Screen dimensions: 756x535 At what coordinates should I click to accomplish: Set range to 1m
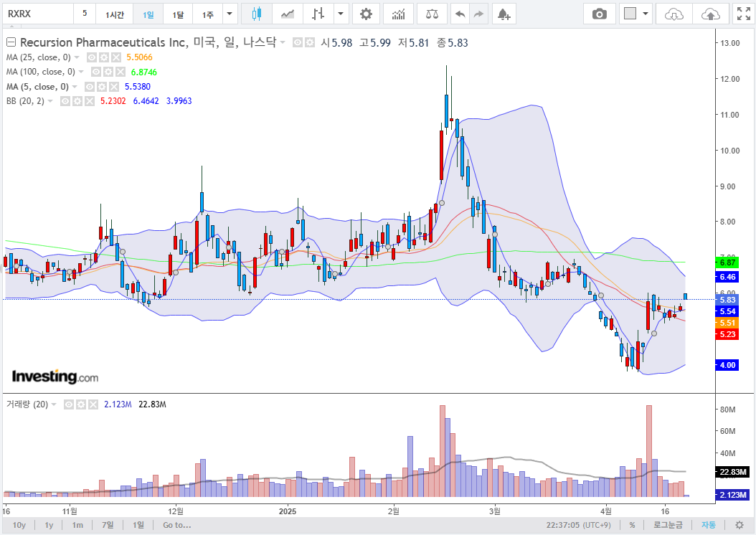coord(77,525)
